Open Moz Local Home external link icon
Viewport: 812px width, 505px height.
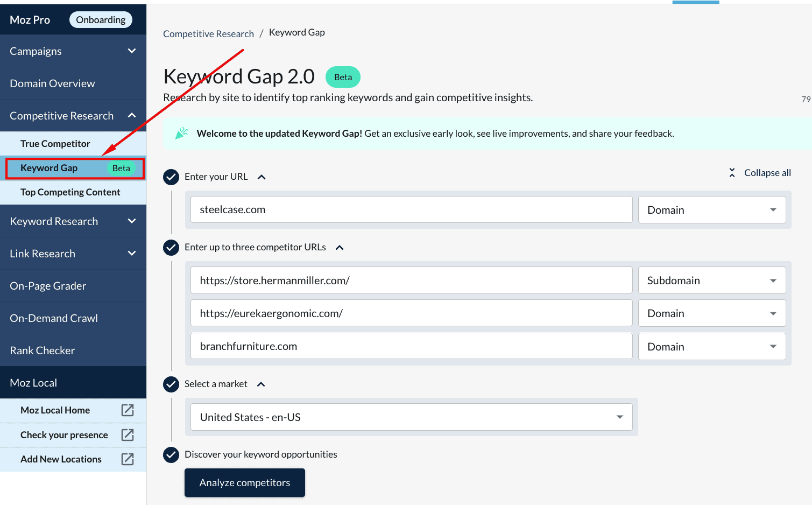(x=128, y=410)
